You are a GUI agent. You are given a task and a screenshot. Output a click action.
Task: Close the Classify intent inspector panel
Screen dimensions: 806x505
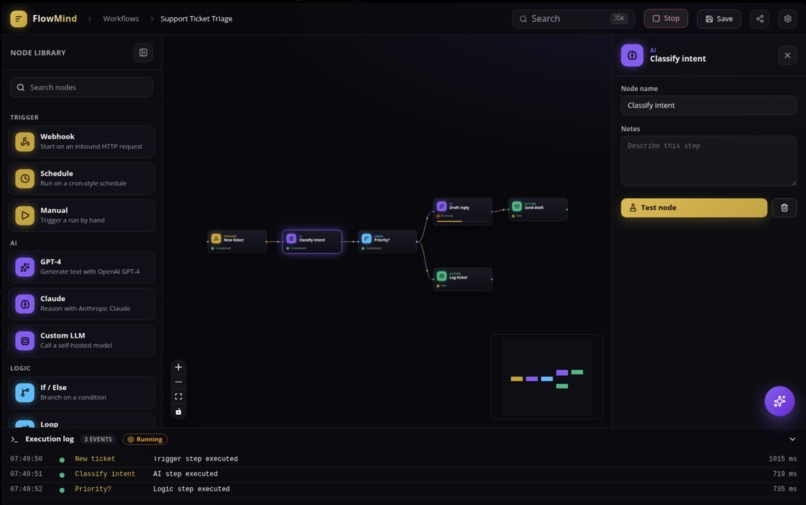(x=787, y=55)
